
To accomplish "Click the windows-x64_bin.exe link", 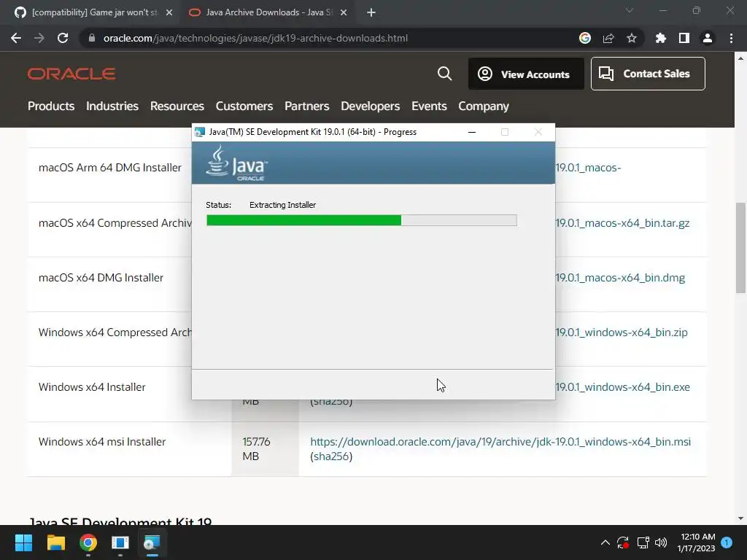I will tap(623, 386).
